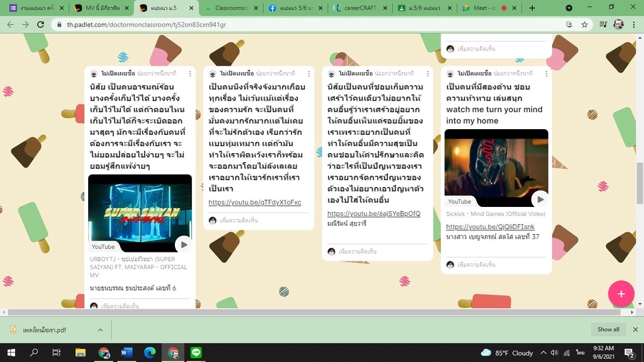Open the Windows Start menu
The image size is (644, 362).
click(11, 352)
